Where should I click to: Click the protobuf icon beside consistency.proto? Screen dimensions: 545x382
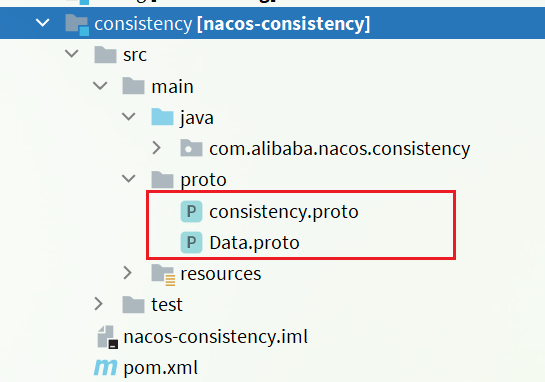tap(191, 211)
